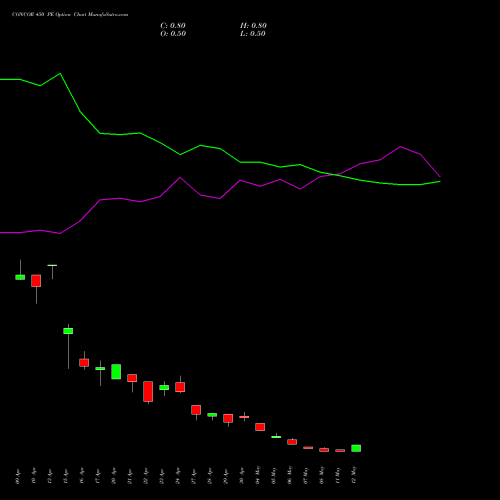This screenshot has width=500, height=500.
Task: Click the CONCOR 450 PE chart title
Action: [x=70, y=15]
